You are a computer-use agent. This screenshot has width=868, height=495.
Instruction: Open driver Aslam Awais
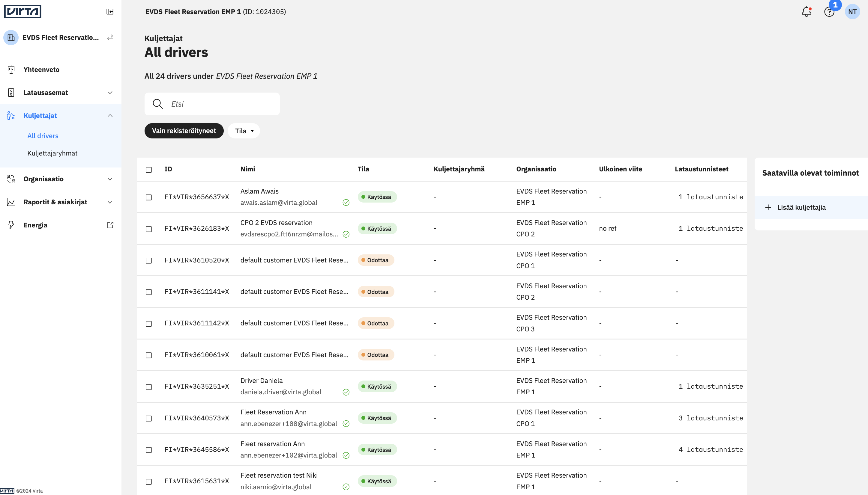[260, 191]
